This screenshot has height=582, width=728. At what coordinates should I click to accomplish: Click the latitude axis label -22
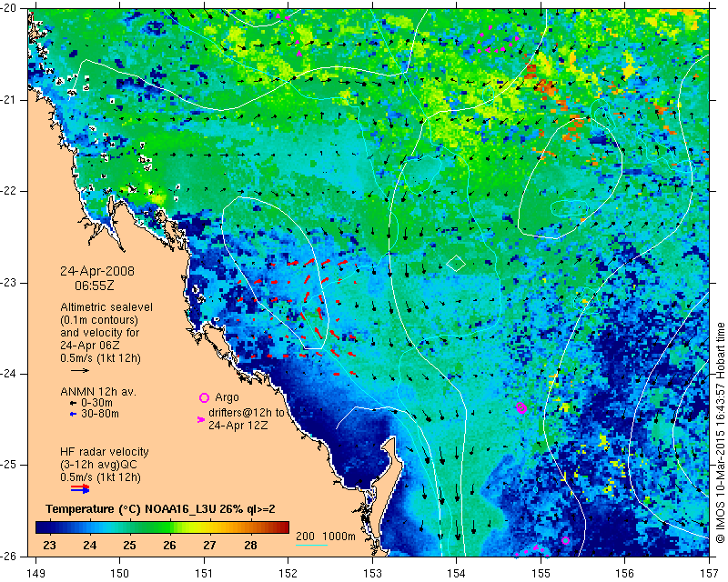click(x=8, y=191)
